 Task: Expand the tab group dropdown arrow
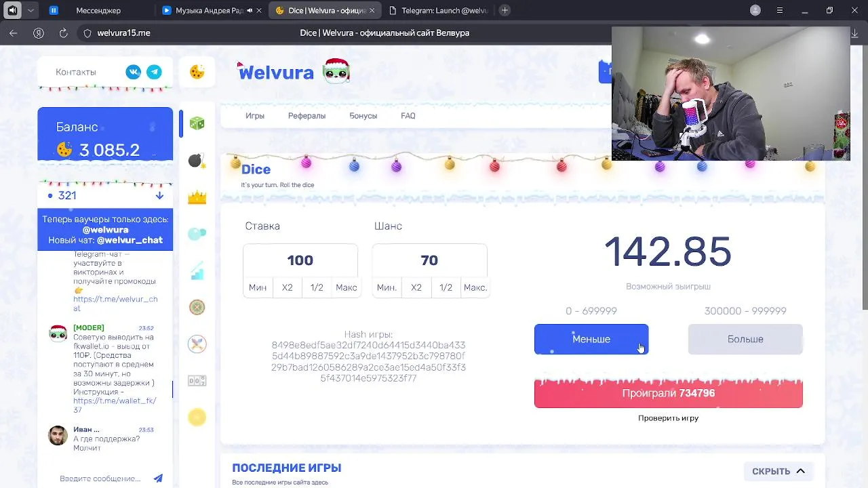pyautogui.click(x=31, y=10)
